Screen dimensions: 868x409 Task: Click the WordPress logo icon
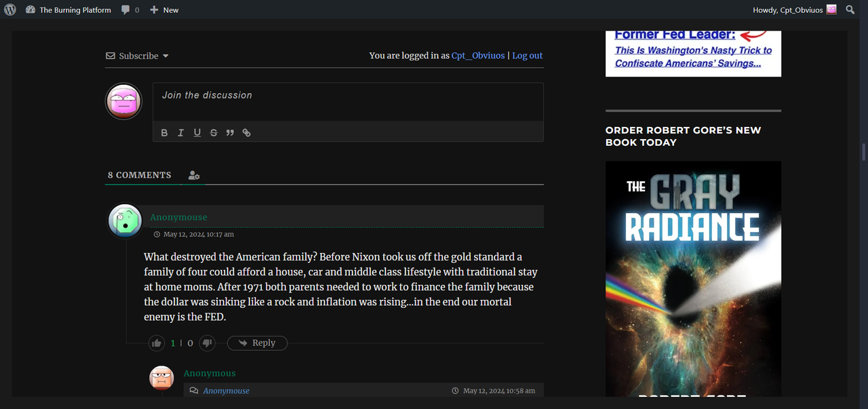click(x=9, y=9)
